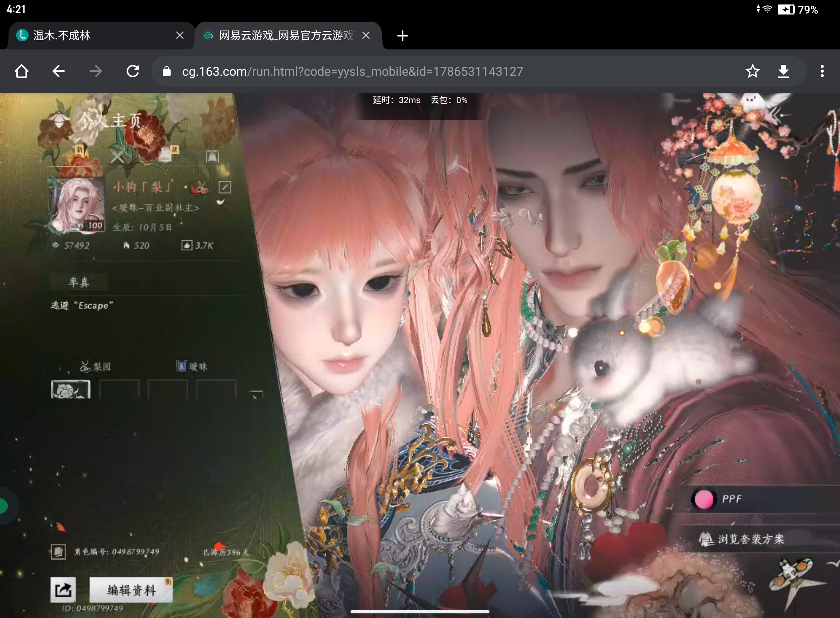Image resolution: width=840 pixels, height=618 pixels.
Task: Click the 延时: 32ms latency readout
Action: coord(396,100)
